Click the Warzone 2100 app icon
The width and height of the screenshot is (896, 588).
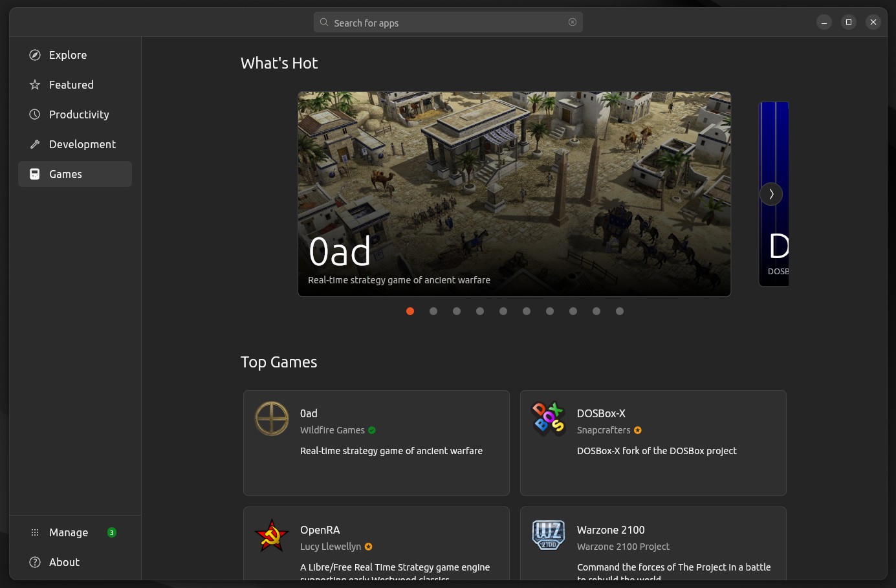(549, 535)
